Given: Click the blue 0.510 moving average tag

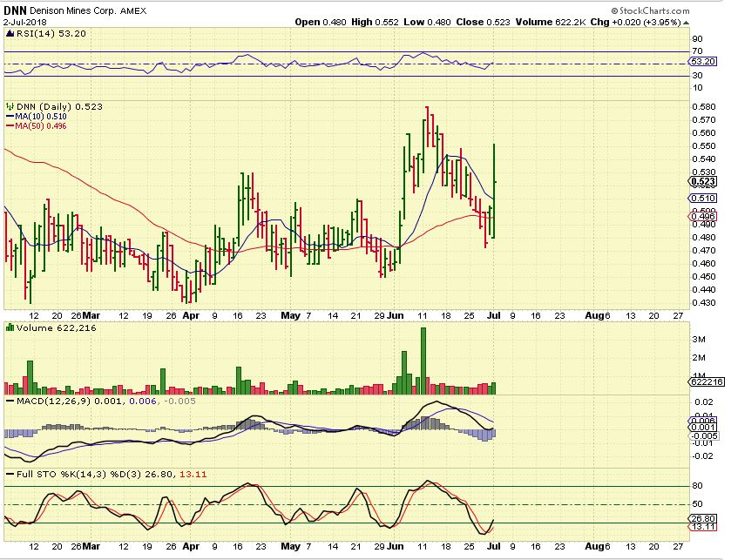Looking at the screenshot, I should [x=702, y=199].
